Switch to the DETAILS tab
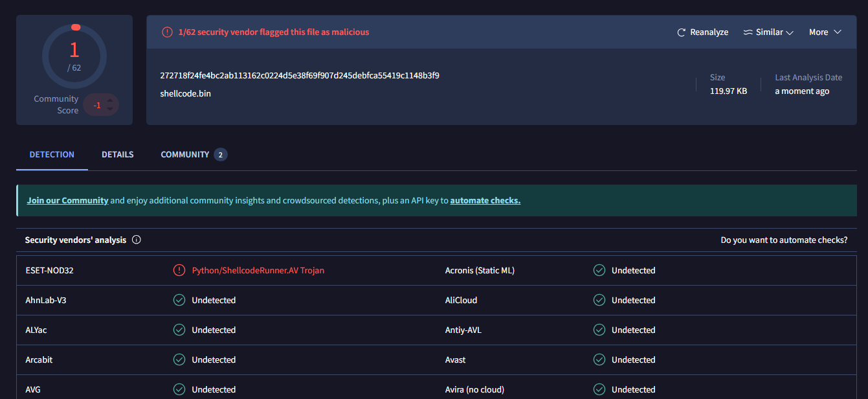 pyautogui.click(x=117, y=155)
